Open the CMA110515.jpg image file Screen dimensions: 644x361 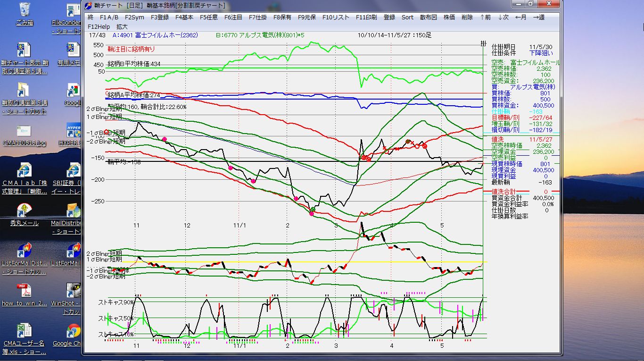[25, 131]
